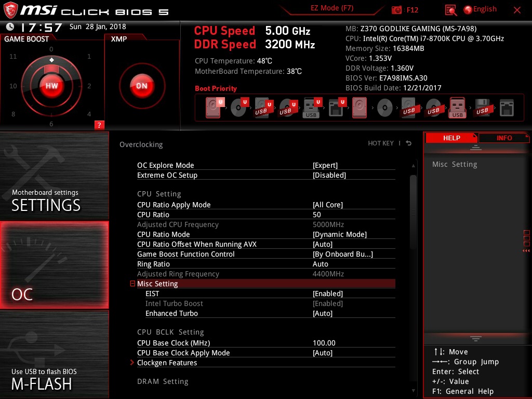532x399 pixels.
Task: Change EIST Enabled setting
Action: pos(328,294)
